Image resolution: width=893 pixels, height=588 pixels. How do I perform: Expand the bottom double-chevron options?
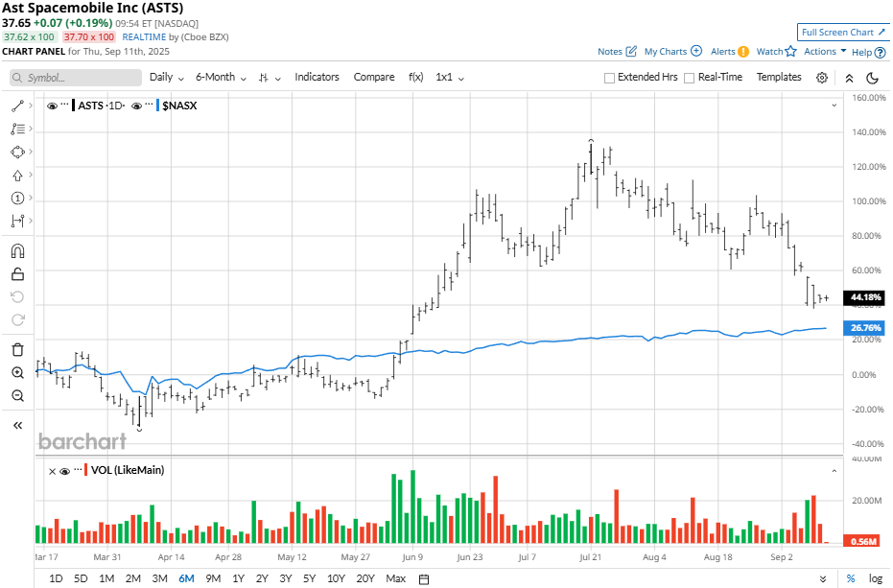pos(823,578)
